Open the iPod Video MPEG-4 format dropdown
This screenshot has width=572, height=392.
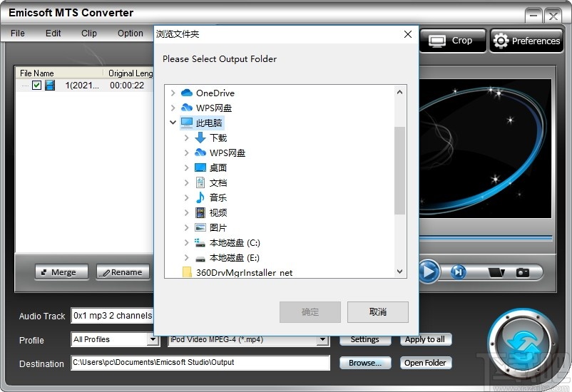pyautogui.click(x=322, y=339)
